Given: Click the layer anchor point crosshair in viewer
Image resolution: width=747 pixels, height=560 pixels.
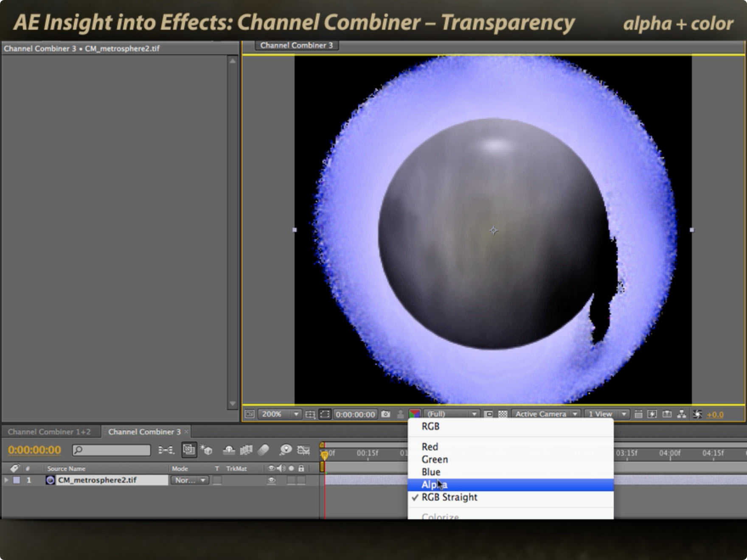Looking at the screenshot, I should (493, 230).
